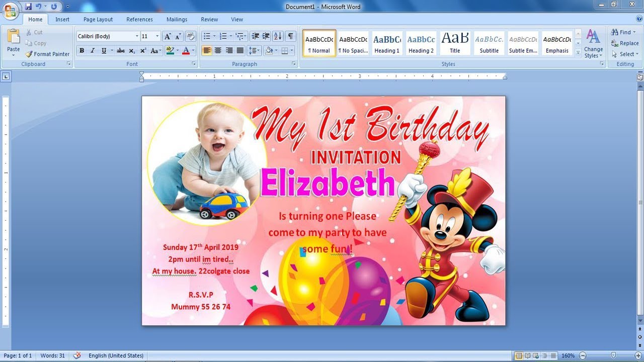Toggle Italic formatting
The width and height of the screenshot is (644, 362).
pos(93,51)
